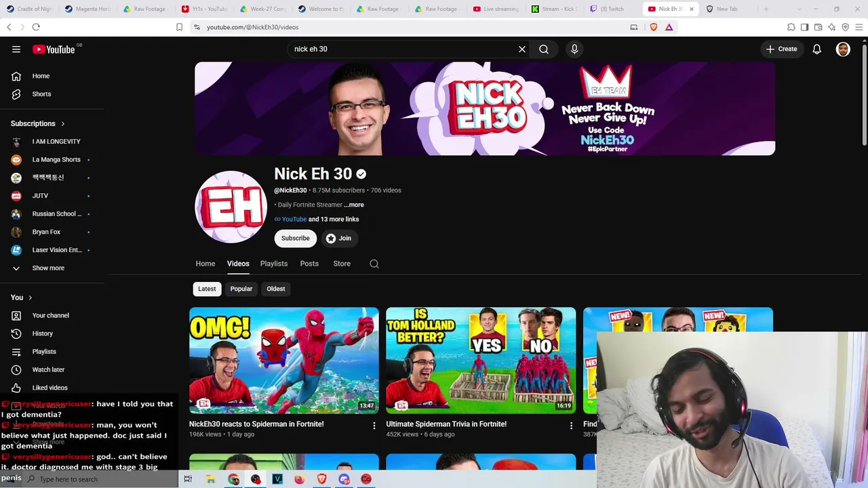
Task: Open the browser extensions puzzle icon
Action: (791, 27)
